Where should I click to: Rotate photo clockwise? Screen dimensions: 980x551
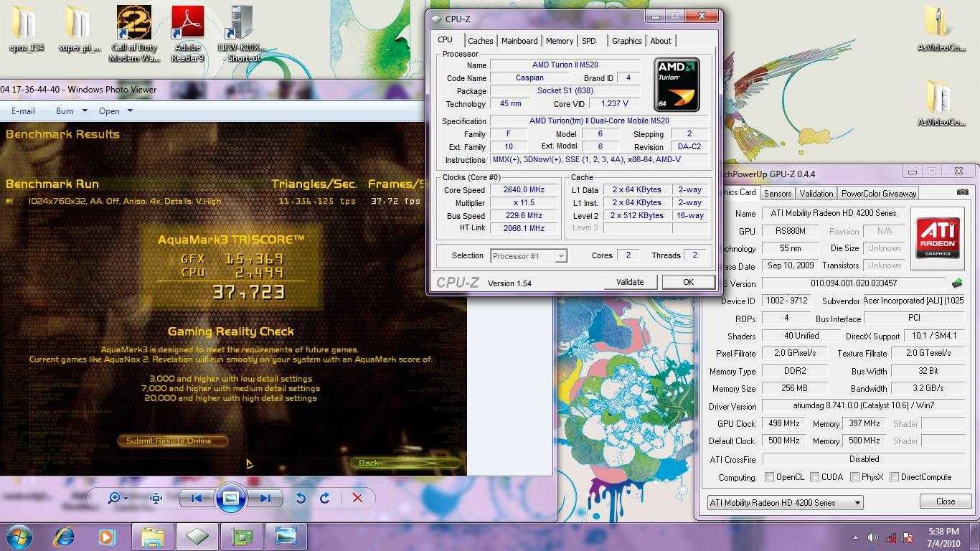325,498
